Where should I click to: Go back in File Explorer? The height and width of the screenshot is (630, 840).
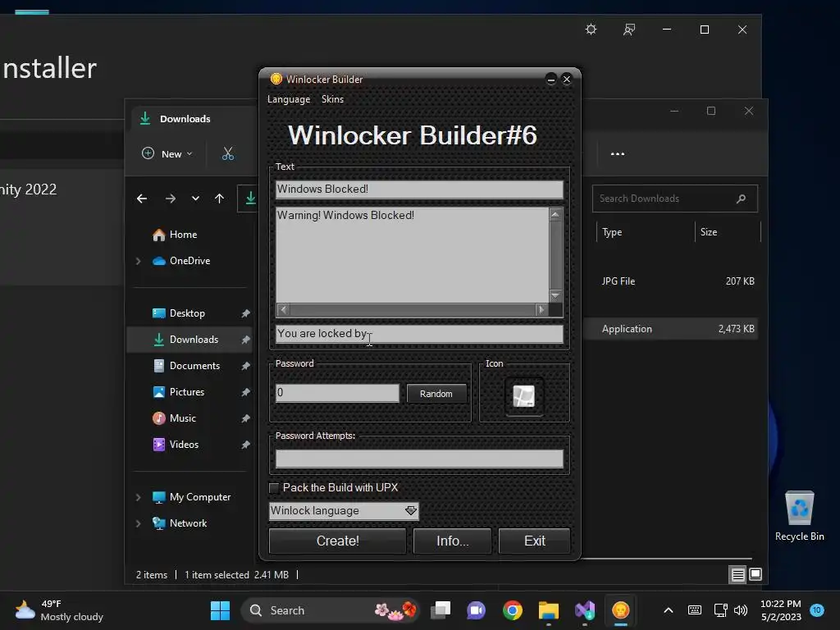tap(142, 199)
